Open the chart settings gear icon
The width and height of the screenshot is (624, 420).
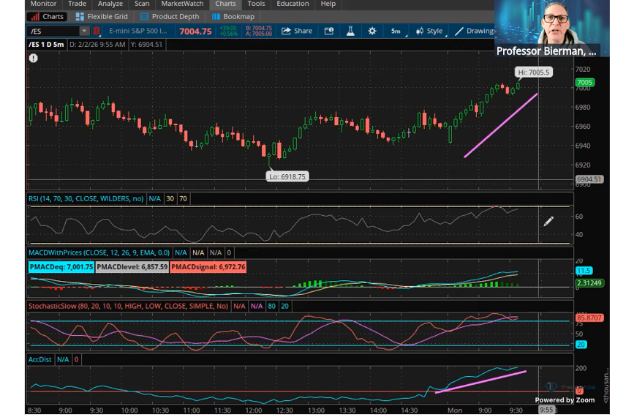click(373, 31)
